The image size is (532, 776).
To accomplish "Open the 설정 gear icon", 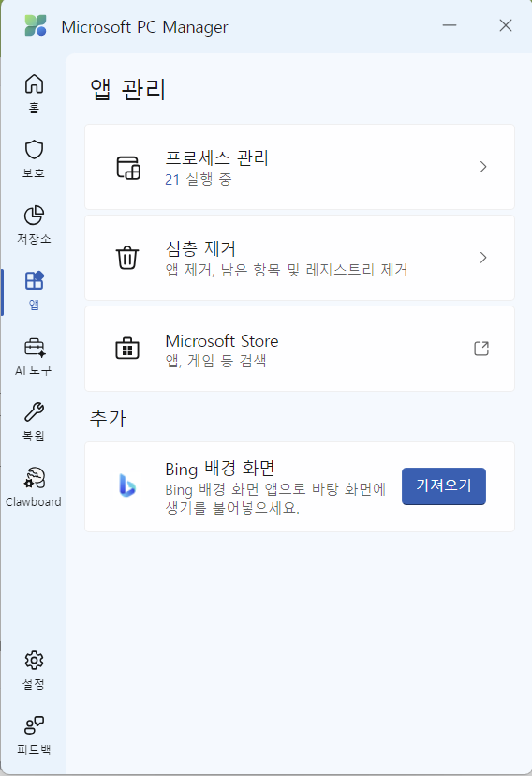I will [x=34, y=660].
